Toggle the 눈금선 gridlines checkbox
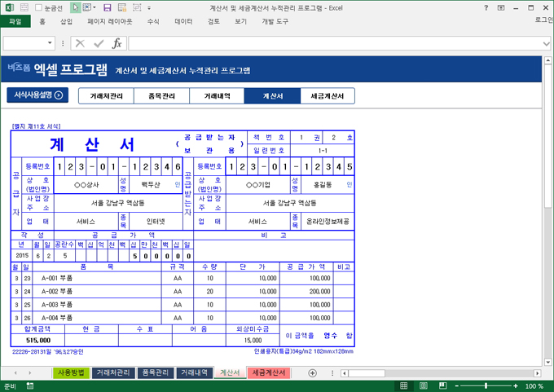 39,7
